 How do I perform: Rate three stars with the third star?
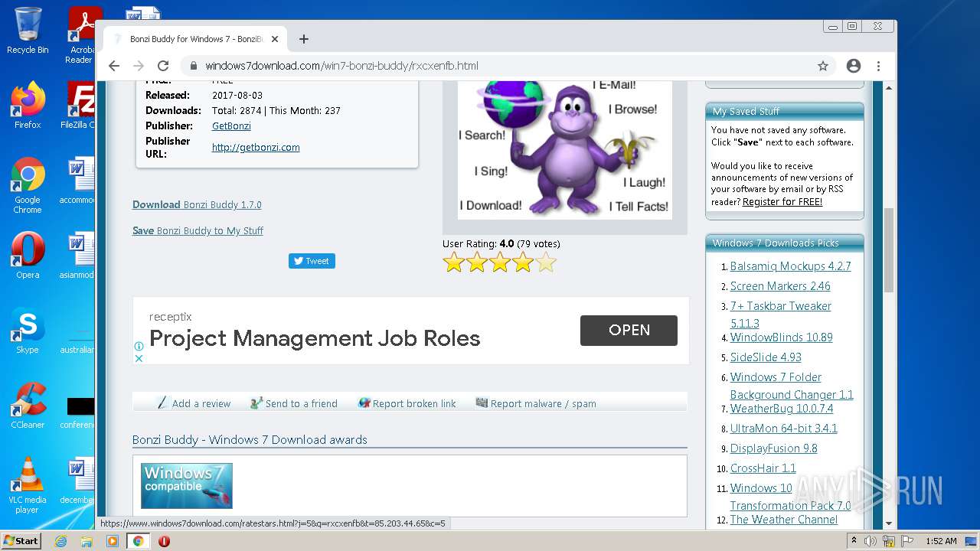coord(500,263)
